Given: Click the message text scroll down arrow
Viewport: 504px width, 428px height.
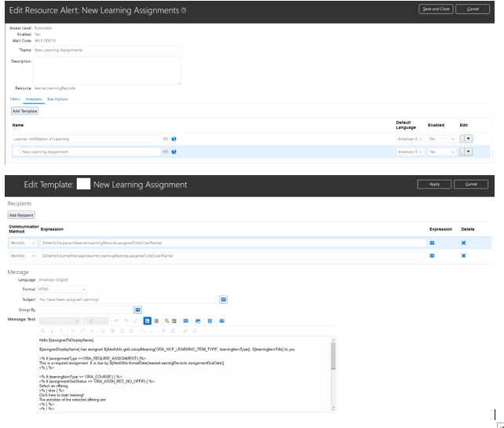Looking at the screenshot, I should [334, 408].
